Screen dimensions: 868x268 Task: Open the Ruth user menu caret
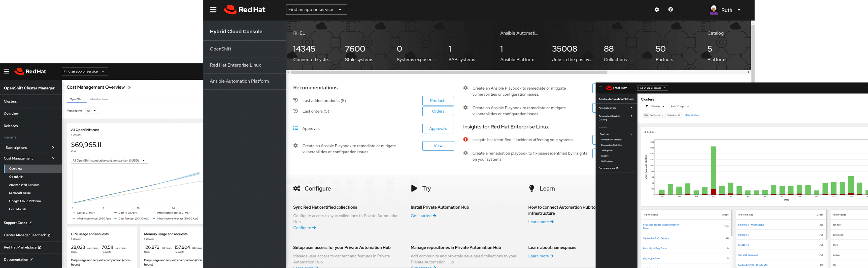click(x=739, y=10)
